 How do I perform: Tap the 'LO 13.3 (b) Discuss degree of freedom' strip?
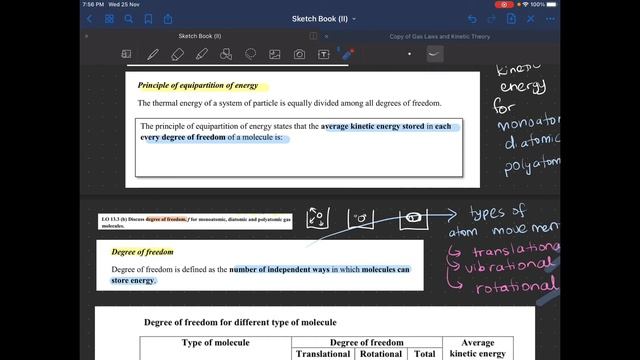tap(195, 222)
